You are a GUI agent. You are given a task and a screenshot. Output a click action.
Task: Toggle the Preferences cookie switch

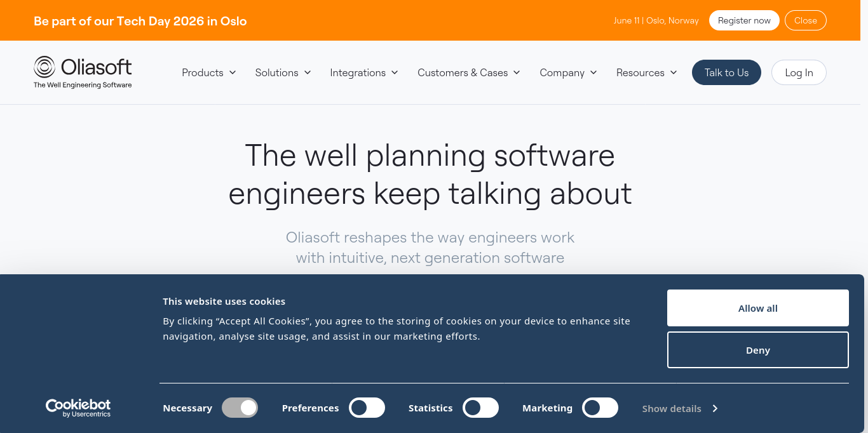(367, 408)
